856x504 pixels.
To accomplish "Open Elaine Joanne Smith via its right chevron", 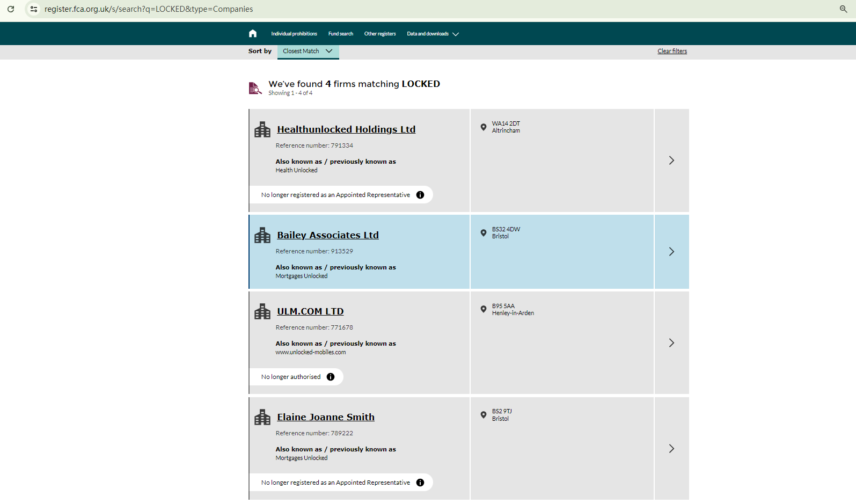I will [671, 449].
